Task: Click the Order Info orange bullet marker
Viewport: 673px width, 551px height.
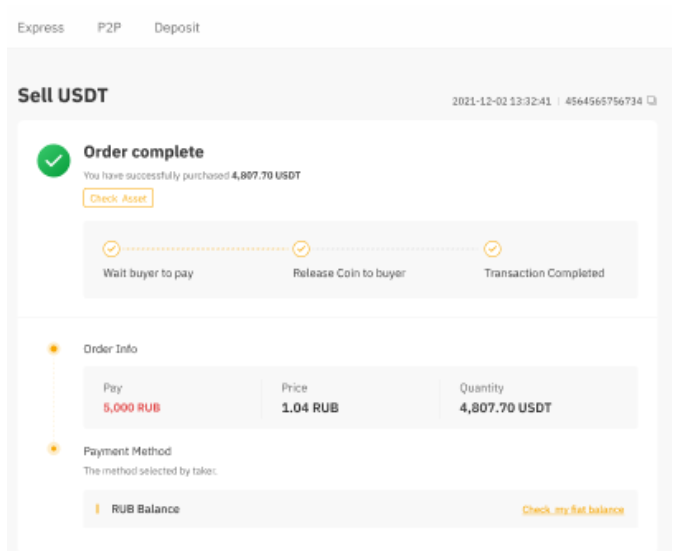Action: [x=54, y=349]
